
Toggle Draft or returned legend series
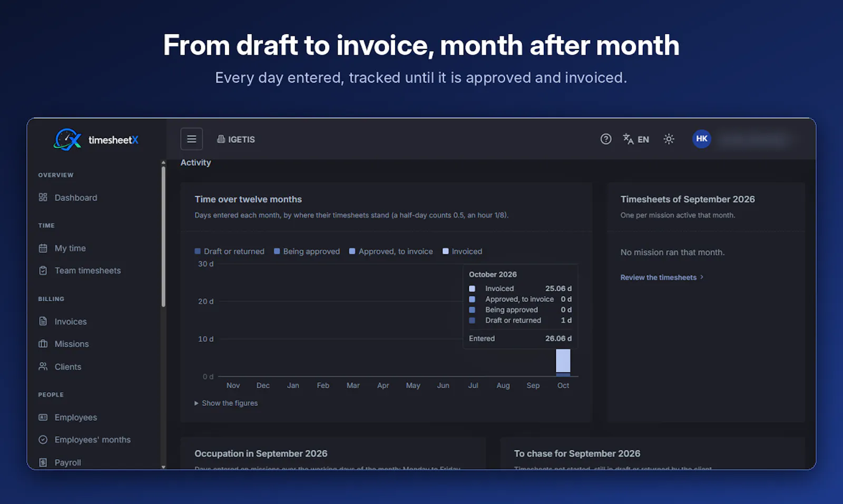coord(230,251)
